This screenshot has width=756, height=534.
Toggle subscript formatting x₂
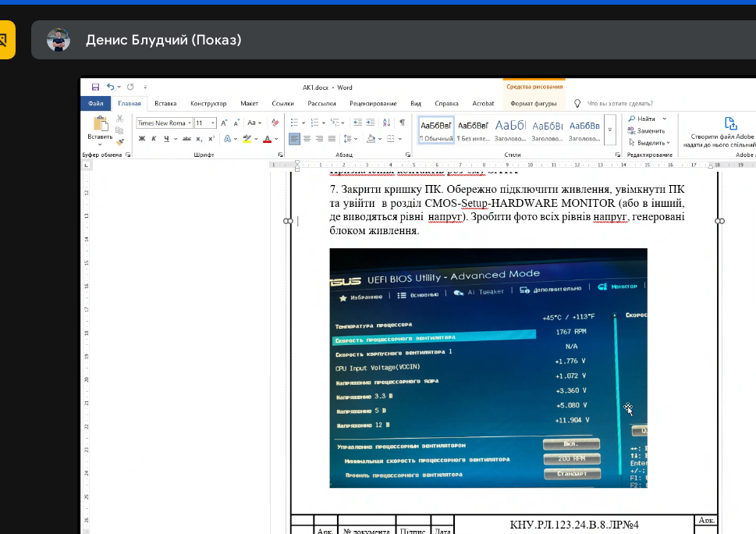[199, 139]
